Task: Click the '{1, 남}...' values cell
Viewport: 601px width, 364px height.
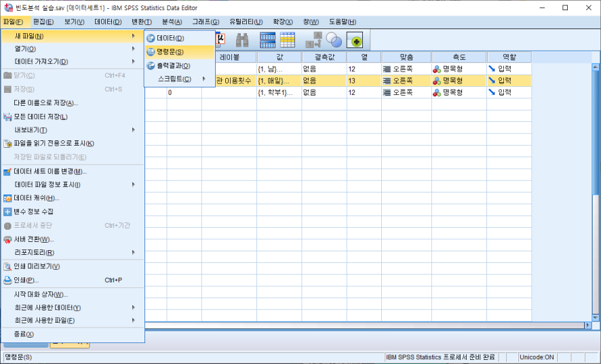Action: (279, 69)
